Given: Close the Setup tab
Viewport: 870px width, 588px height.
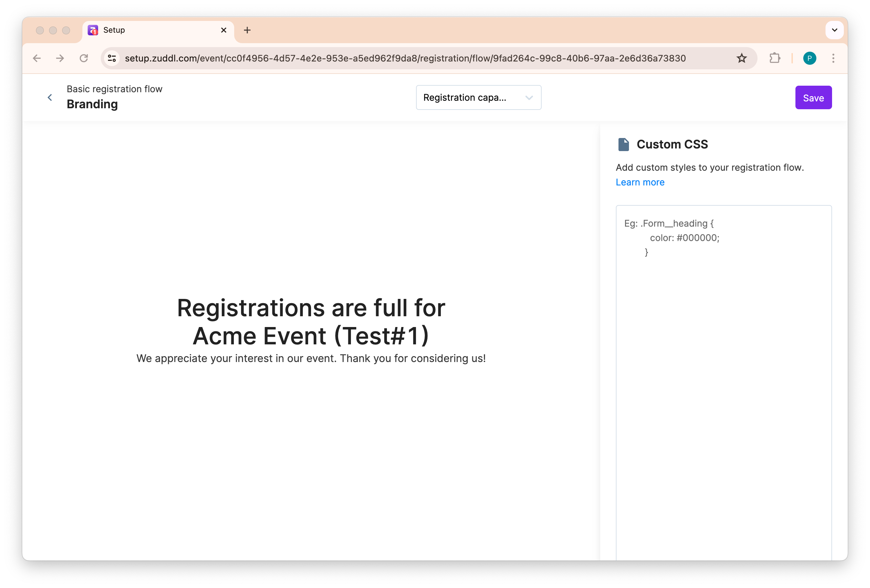Looking at the screenshot, I should point(223,30).
